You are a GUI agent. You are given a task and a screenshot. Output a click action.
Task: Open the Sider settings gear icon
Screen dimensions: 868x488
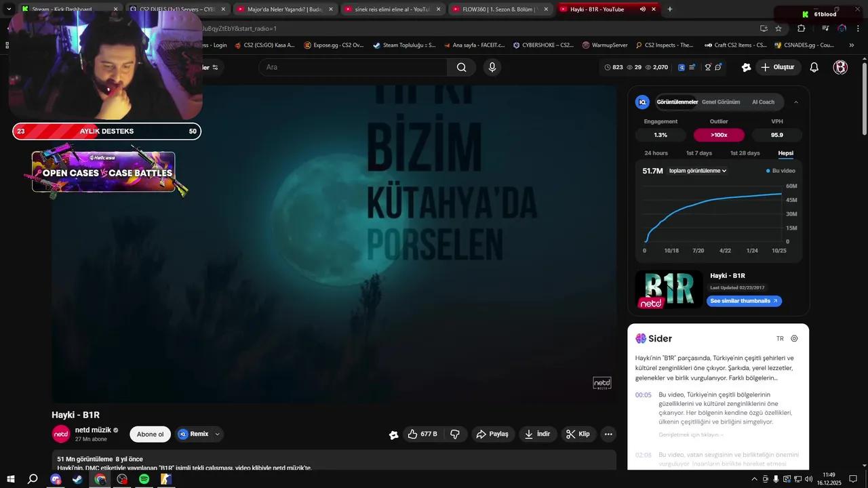794,338
